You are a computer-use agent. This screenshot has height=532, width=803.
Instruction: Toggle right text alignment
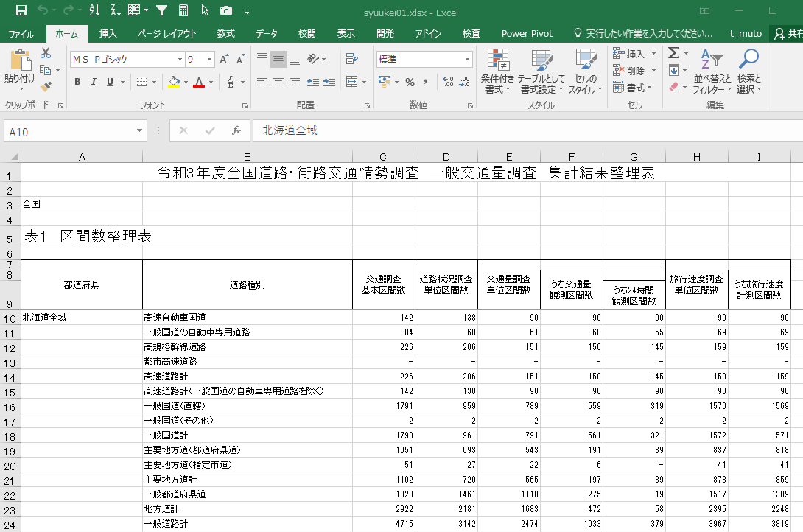point(295,81)
